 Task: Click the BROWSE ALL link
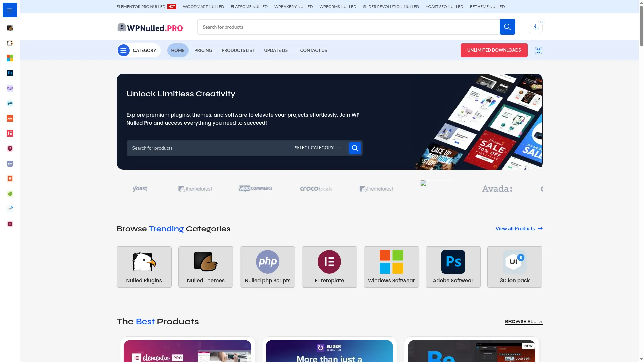tap(524, 322)
